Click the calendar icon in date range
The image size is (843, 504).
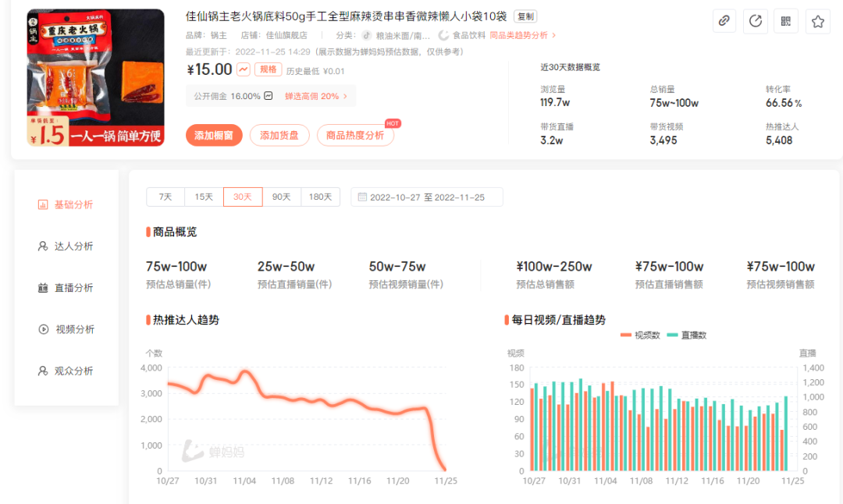pyautogui.click(x=362, y=197)
